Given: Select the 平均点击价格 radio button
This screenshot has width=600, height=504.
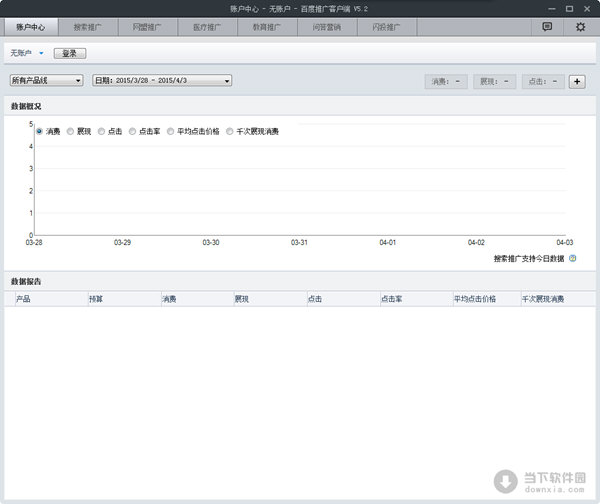Looking at the screenshot, I should (x=170, y=131).
